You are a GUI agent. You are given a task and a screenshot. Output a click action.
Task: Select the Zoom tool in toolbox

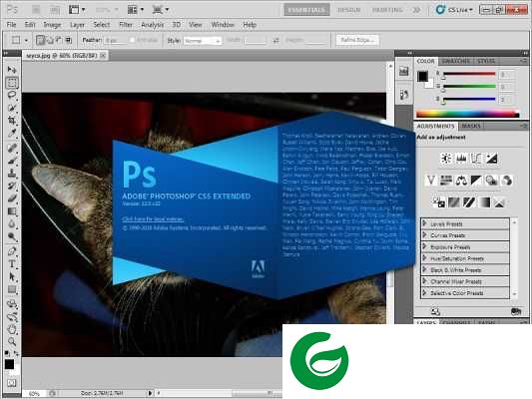click(12, 342)
